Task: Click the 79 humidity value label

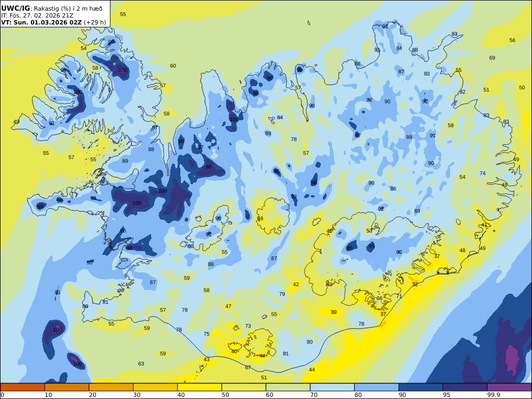Action: (282, 294)
